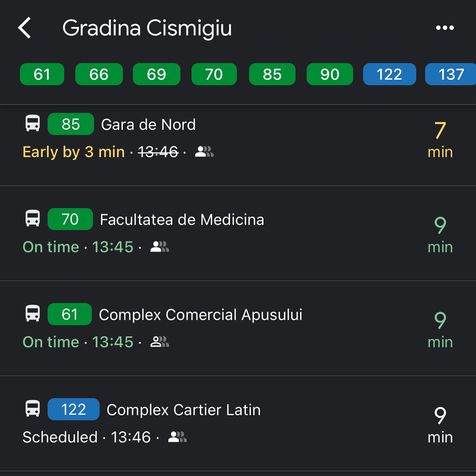This screenshot has height=476, width=476.
Task: Open the three-dot more options menu
Action: click(445, 28)
